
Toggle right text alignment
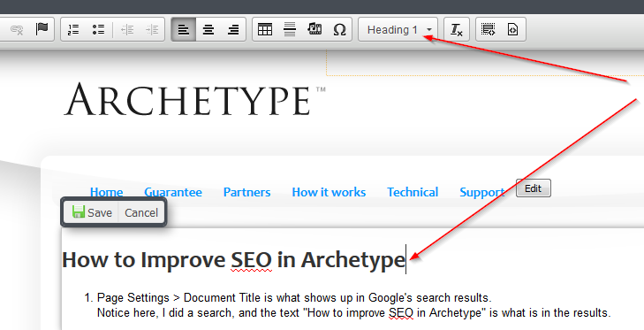233,29
